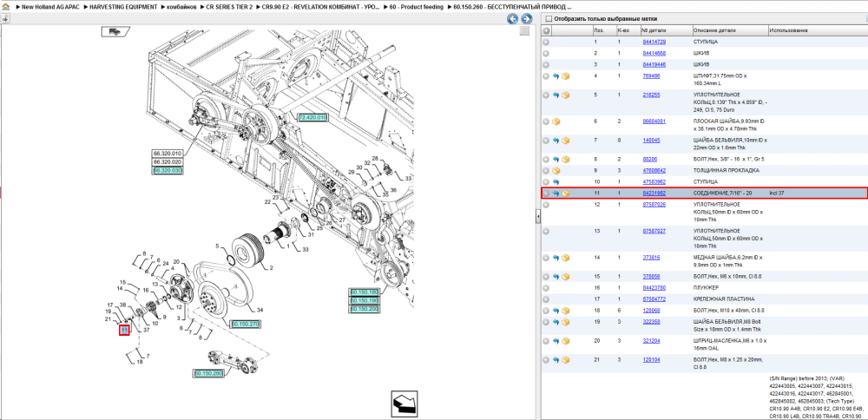The height and width of the screenshot is (420, 868).
Task: Sort by '№ детали' column header
Action: 666,31
